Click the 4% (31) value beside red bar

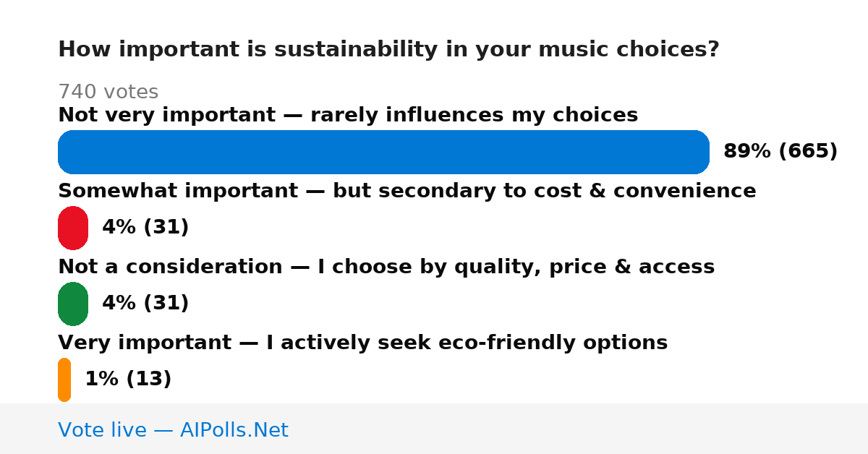pyautogui.click(x=145, y=228)
